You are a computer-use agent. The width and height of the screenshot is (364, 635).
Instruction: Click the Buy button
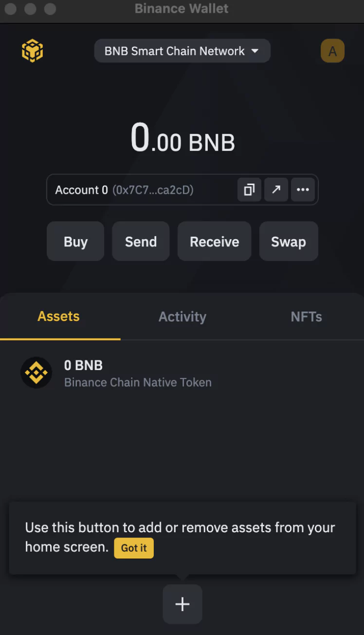tap(75, 242)
